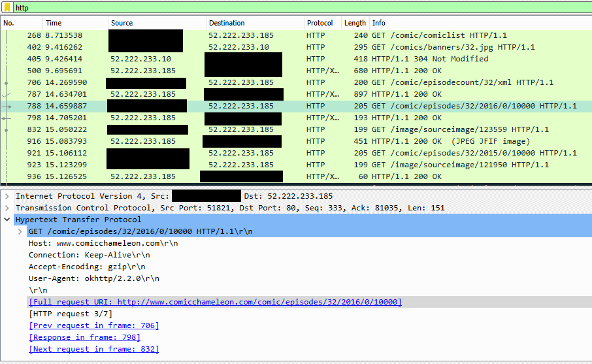Screen dimensions: 592x364
Task: Sort packets by Destination column header
Action: [255, 23]
